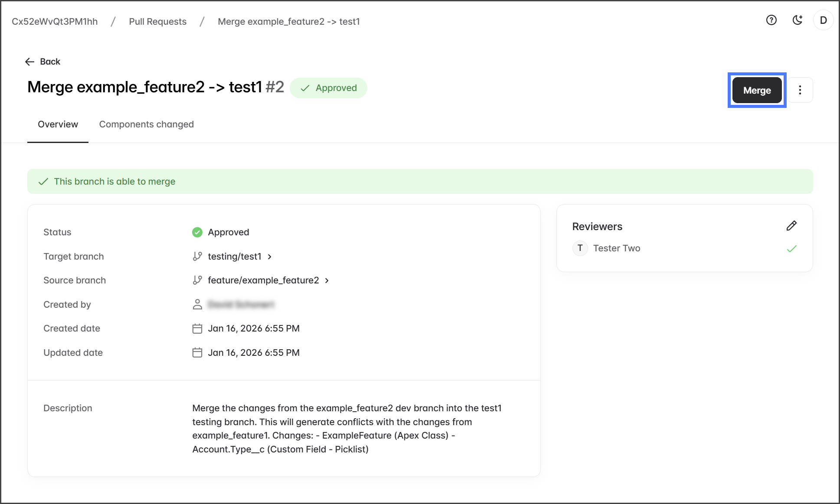Select the Overview tab
This screenshot has width=840, height=504.
pyautogui.click(x=58, y=124)
